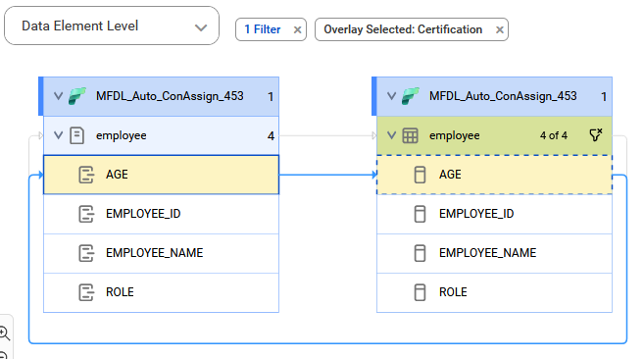644x359 pixels.
Task: Select right AGE column text
Action: (x=450, y=175)
